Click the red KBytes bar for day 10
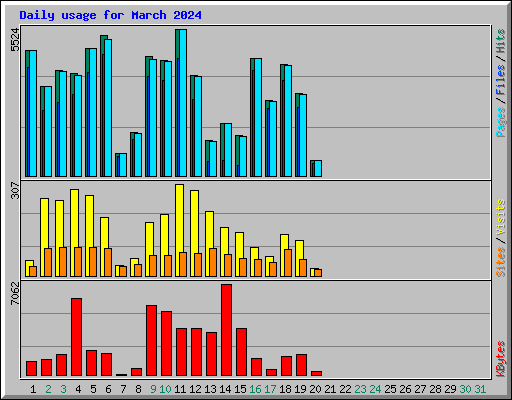This screenshot has height=400, width=512. click(x=166, y=344)
